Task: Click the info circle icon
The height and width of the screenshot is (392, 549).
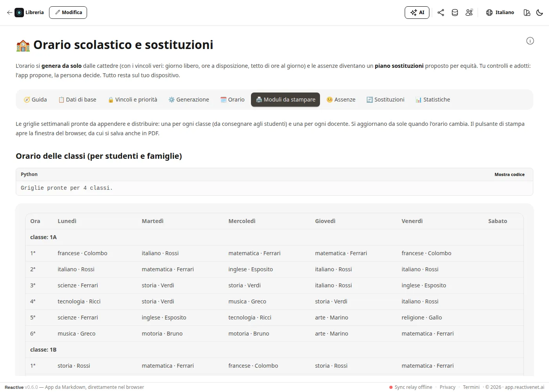Action: click(x=530, y=41)
